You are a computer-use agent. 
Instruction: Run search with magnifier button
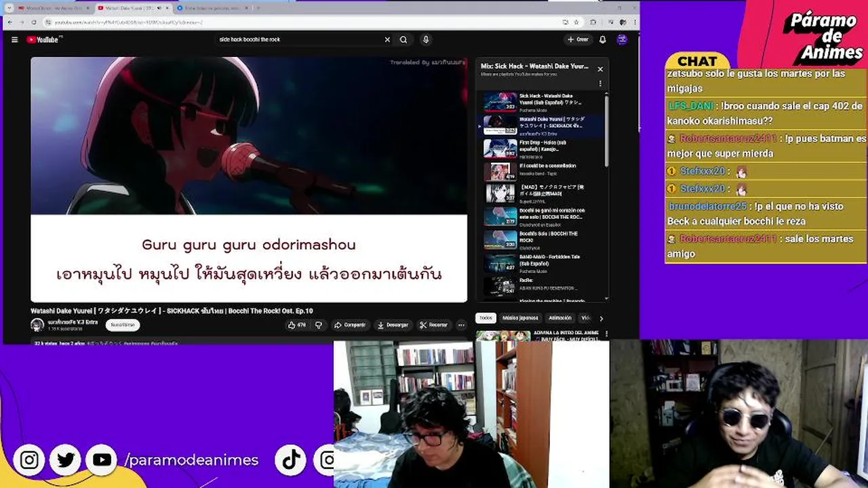pyautogui.click(x=403, y=39)
